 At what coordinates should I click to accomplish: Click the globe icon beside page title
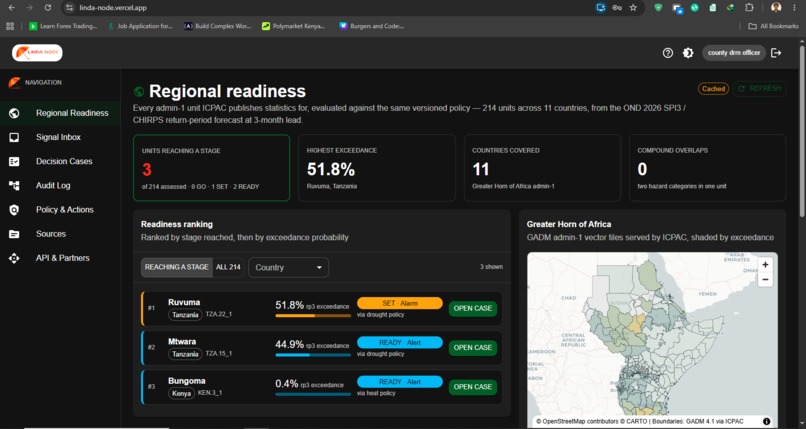[x=138, y=91]
